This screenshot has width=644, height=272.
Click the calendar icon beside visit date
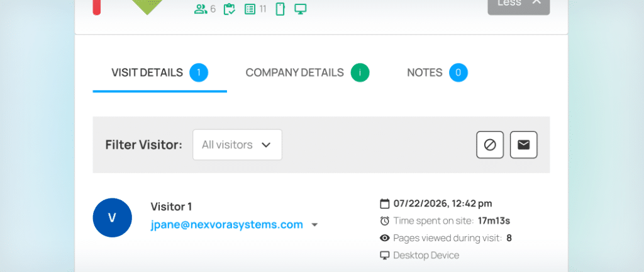tap(384, 203)
